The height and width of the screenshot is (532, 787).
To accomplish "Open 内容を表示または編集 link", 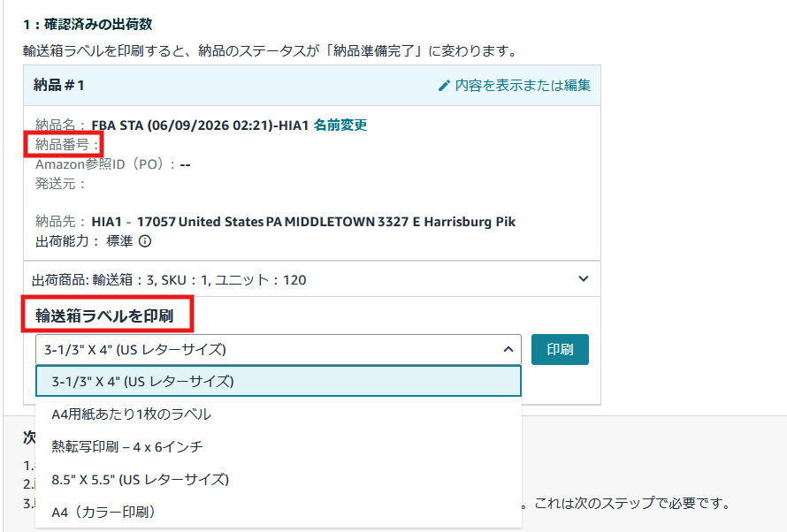I will 523,86.
